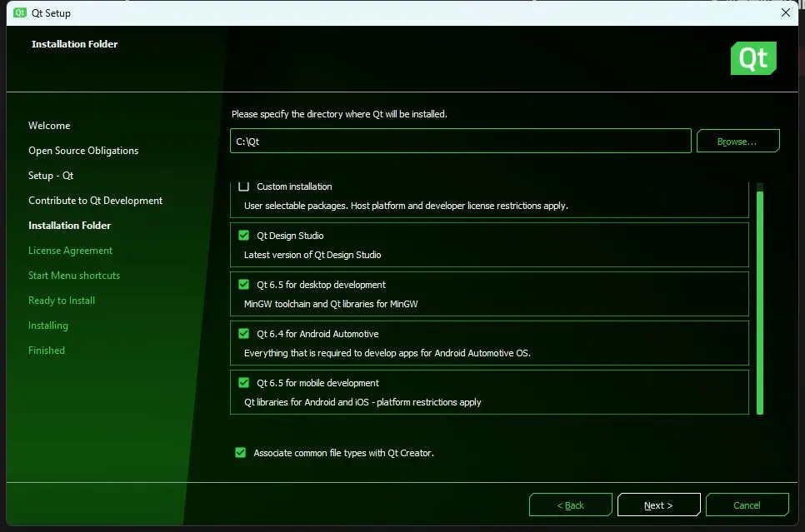
Task: Select the Finished step
Action: pyautogui.click(x=47, y=351)
